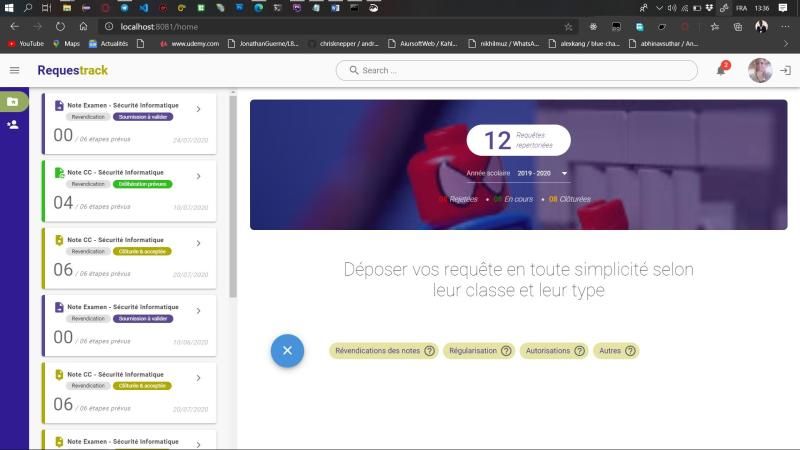Click the Requestrack logo
Screen dimensions: 800x450
[72, 70]
